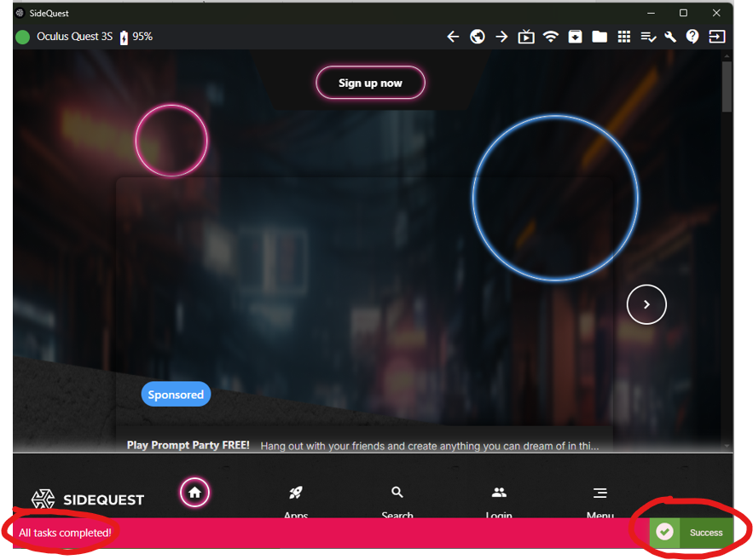The height and width of the screenshot is (560, 753).
Task: Click the scrollbar up arrow
Action: [x=727, y=56]
